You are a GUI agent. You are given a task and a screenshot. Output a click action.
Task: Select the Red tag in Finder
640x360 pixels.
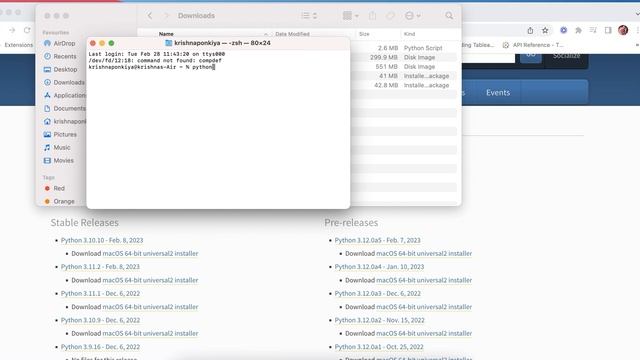click(x=55, y=189)
